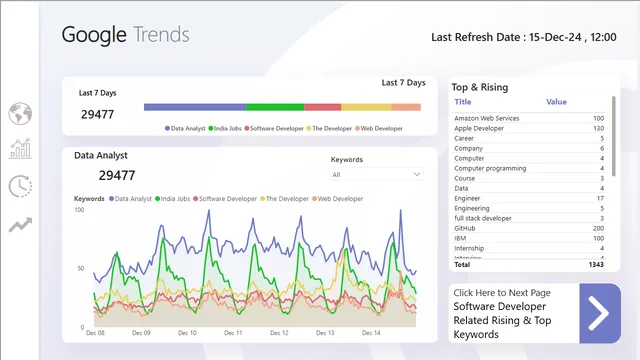This screenshot has height=360, width=640.
Task: Select Software Developer in line chart legend
Action: [x=225, y=199]
